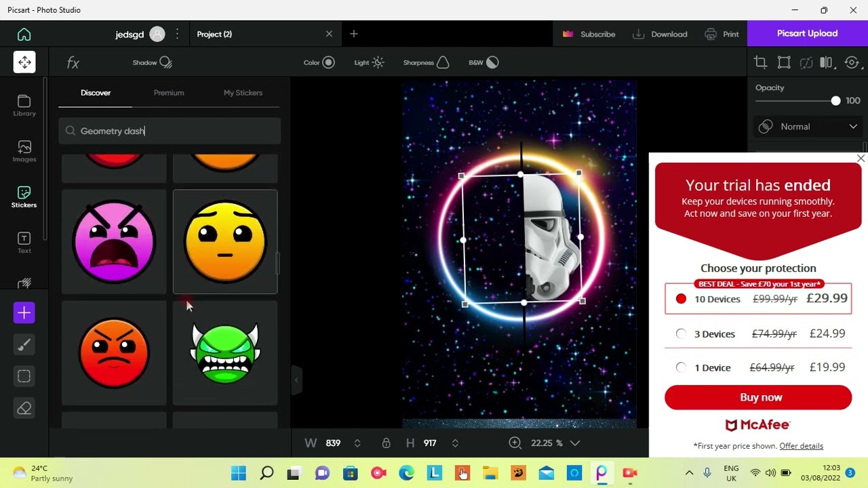
Task: Click the zoom in magnifier icon
Action: coord(515,443)
